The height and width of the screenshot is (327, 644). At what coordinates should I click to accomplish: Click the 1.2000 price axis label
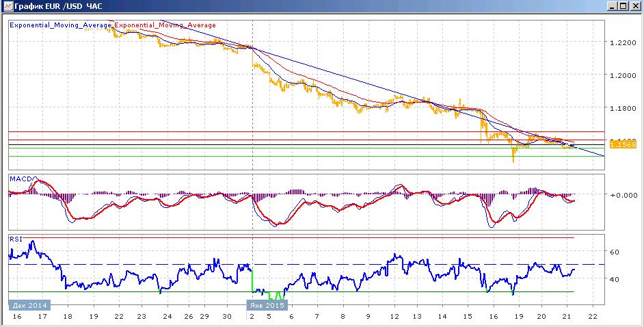click(624, 76)
